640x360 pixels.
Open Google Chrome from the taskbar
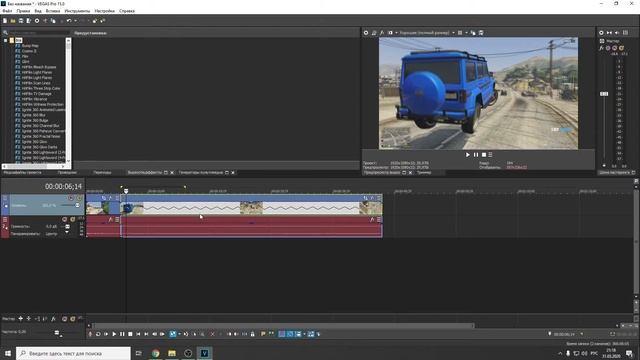[156, 353]
